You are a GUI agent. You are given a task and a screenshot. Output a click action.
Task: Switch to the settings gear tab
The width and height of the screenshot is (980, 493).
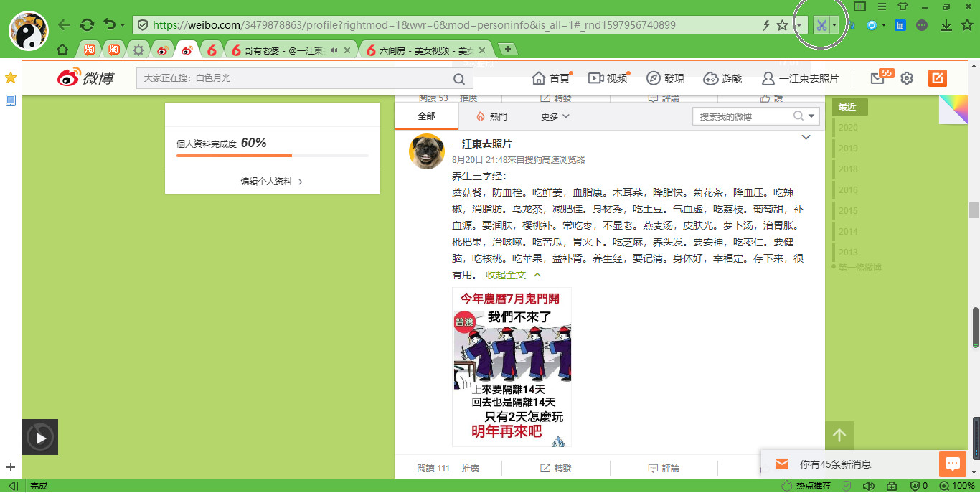[138, 50]
